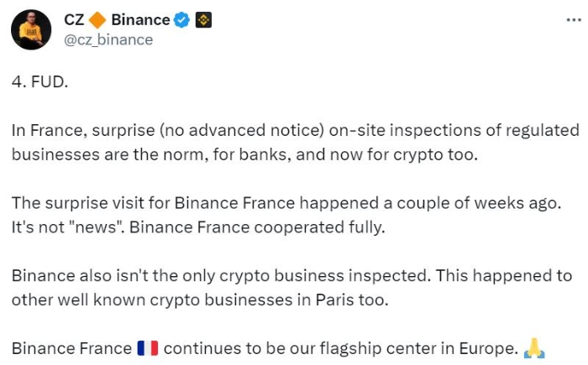Click the sentence 'The surprise visit for Binance France'
The width and height of the screenshot is (588, 365).
point(286,203)
